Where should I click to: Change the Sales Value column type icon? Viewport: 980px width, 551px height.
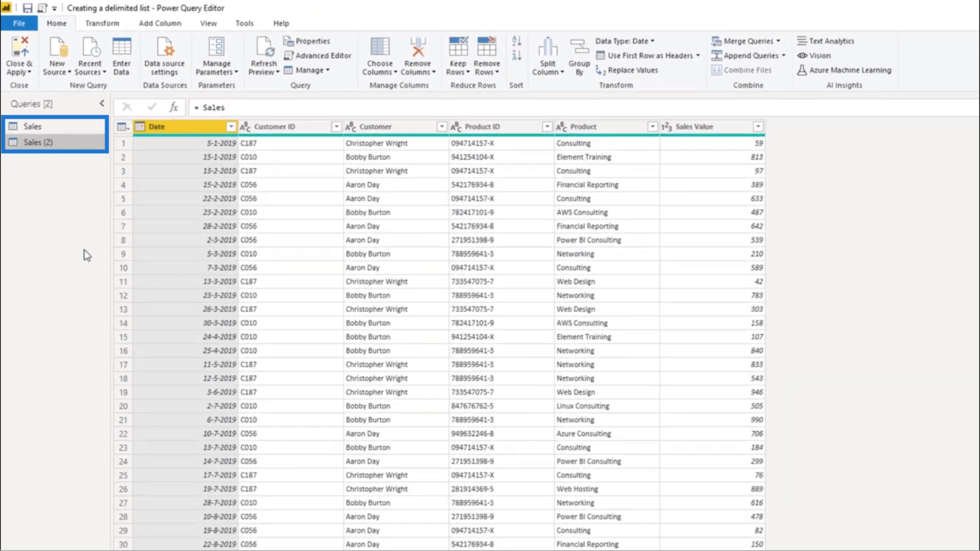click(667, 127)
